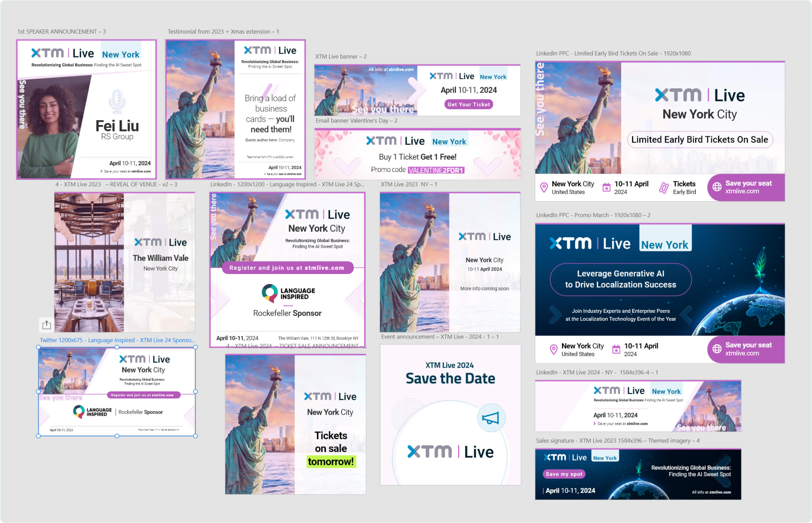The image size is (812, 523).
Task: Click the globe icon in Promo March banner
Action: pyautogui.click(x=717, y=349)
